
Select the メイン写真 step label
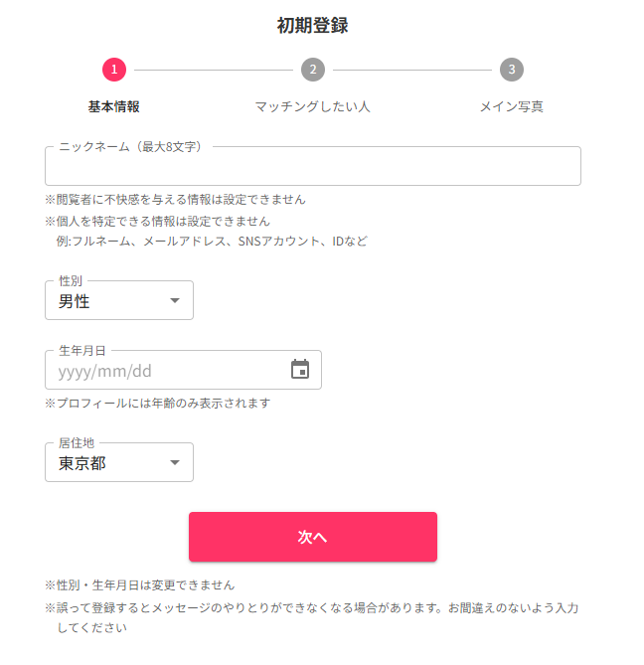pyautogui.click(x=512, y=106)
